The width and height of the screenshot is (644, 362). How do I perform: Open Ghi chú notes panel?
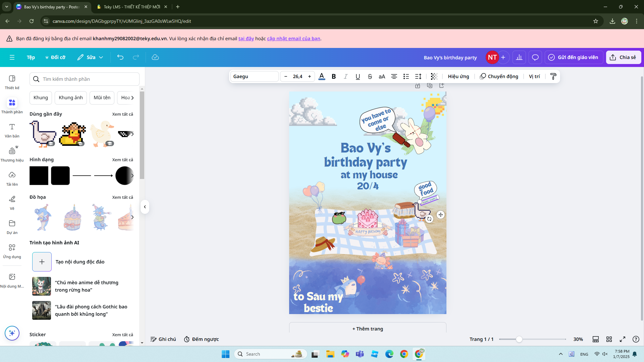click(163, 339)
